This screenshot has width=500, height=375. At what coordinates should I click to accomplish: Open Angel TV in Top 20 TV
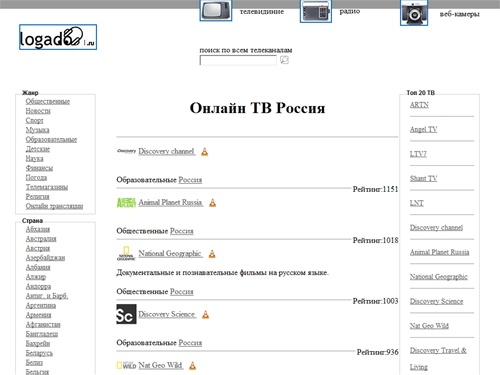point(423,129)
